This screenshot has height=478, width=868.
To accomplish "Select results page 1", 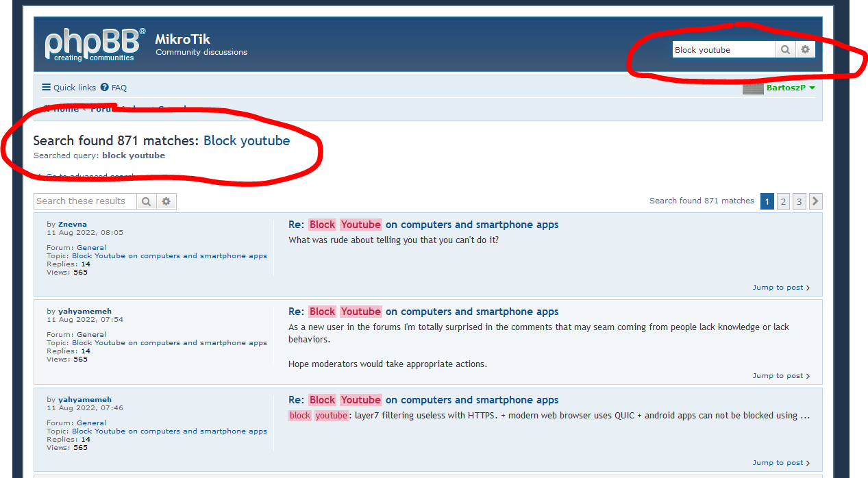I will 767,201.
